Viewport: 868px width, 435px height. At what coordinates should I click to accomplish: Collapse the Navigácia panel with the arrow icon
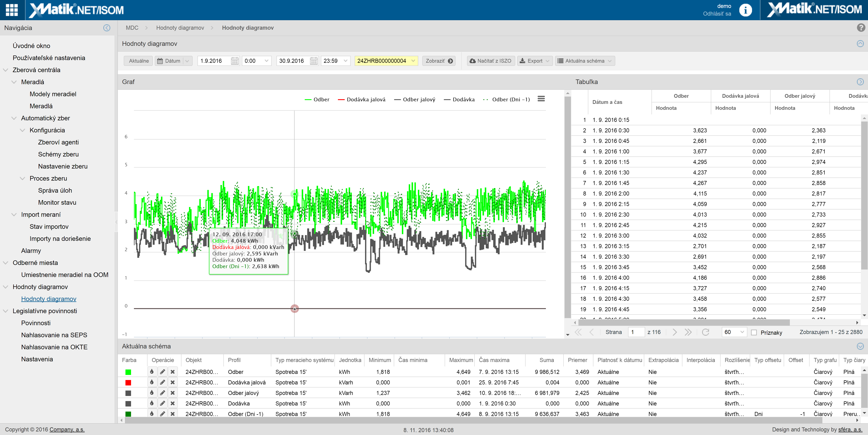(107, 28)
